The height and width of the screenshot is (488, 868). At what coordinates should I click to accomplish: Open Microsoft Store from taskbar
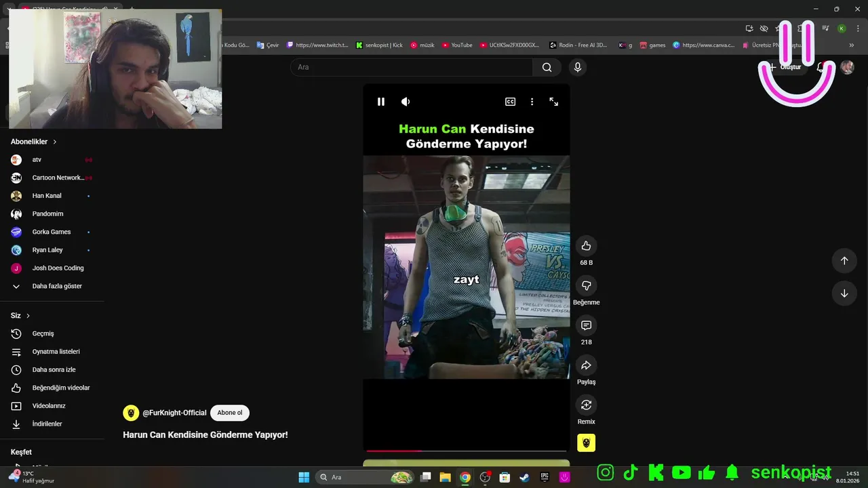coord(505,477)
